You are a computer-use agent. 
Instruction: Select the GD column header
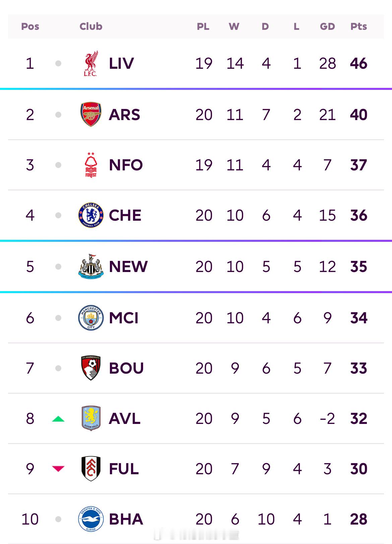pyautogui.click(x=327, y=26)
